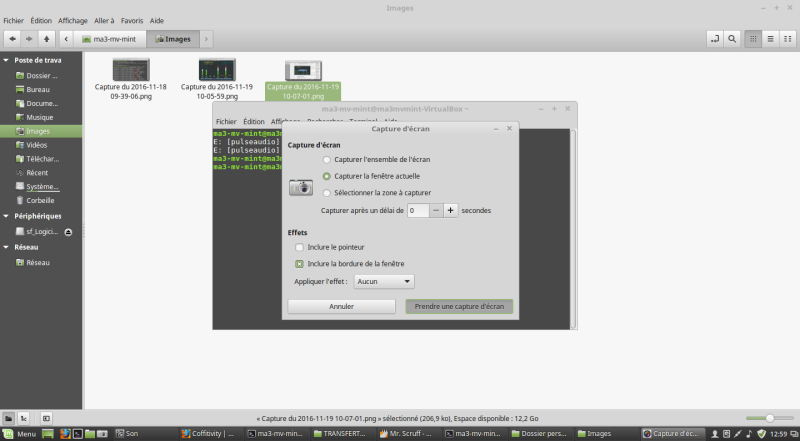Show places in sidebar via bottom-left icon
The image size is (800, 441).
(9, 419)
